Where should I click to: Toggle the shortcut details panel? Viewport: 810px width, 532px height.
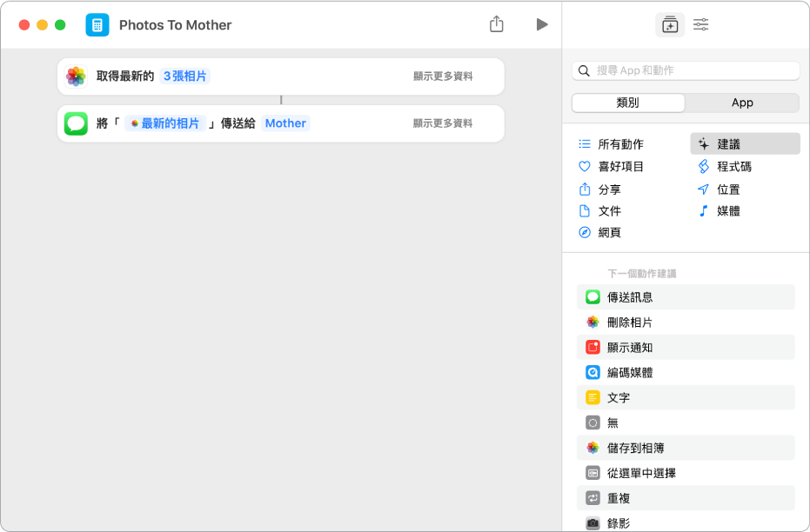700,24
